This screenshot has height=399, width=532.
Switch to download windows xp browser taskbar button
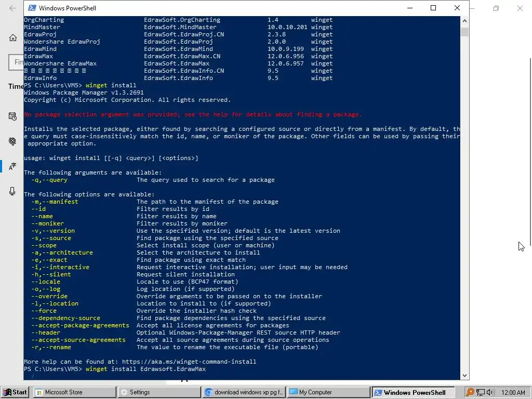tap(244, 392)
